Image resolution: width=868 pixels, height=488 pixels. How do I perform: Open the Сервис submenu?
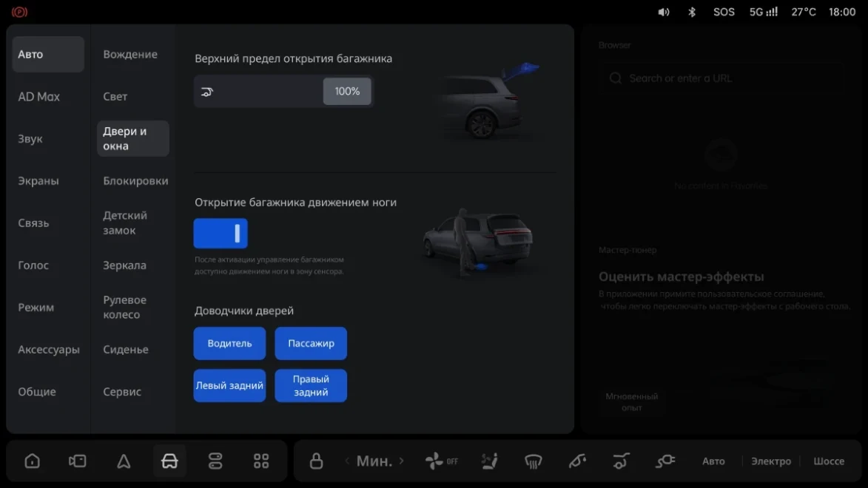[x=122, y=392]
